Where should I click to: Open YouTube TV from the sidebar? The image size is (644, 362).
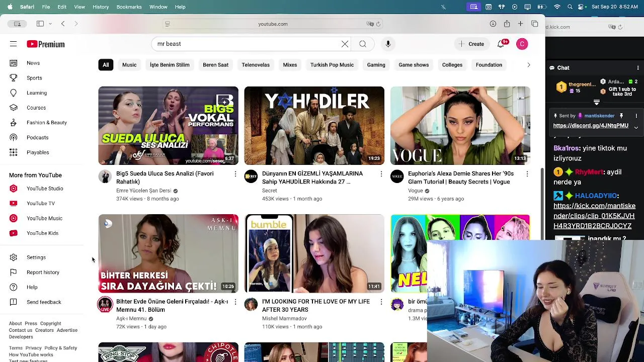(41, 203)
